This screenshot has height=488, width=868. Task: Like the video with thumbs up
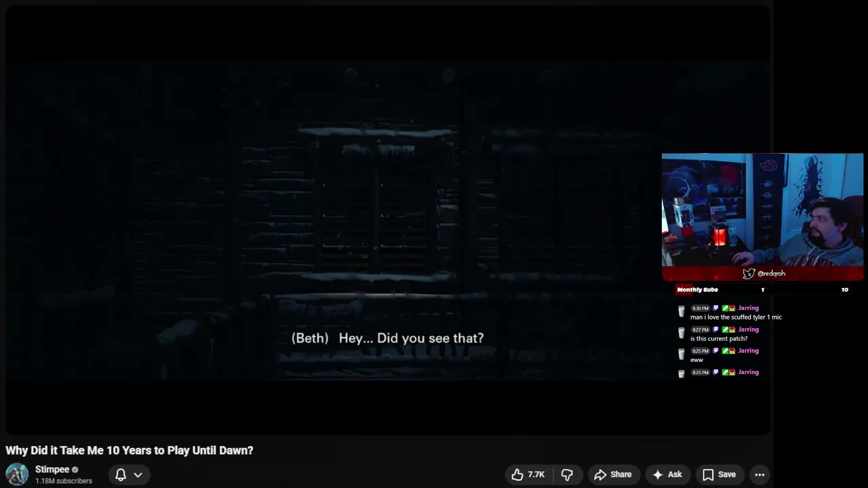click(x=528, y=474)
